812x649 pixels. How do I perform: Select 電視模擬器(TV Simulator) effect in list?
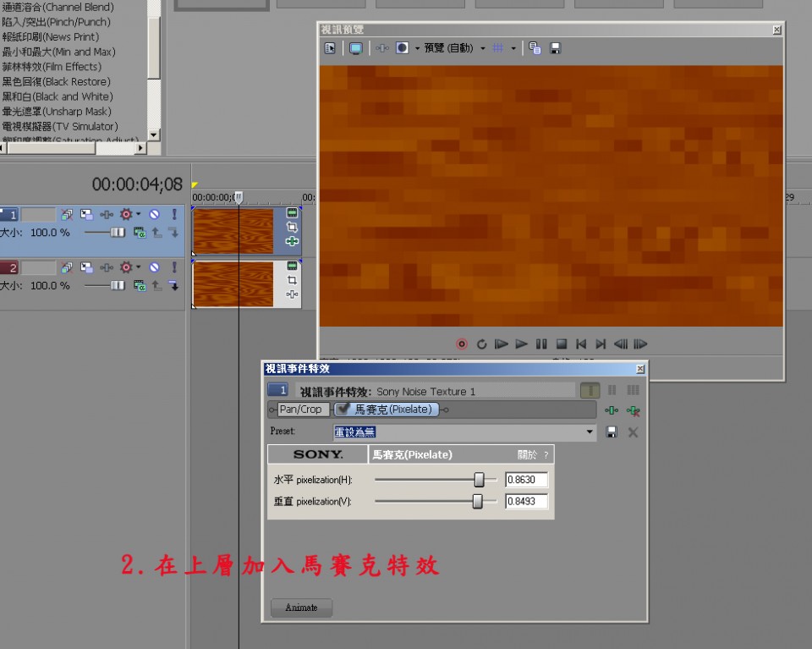pos(60,126)
